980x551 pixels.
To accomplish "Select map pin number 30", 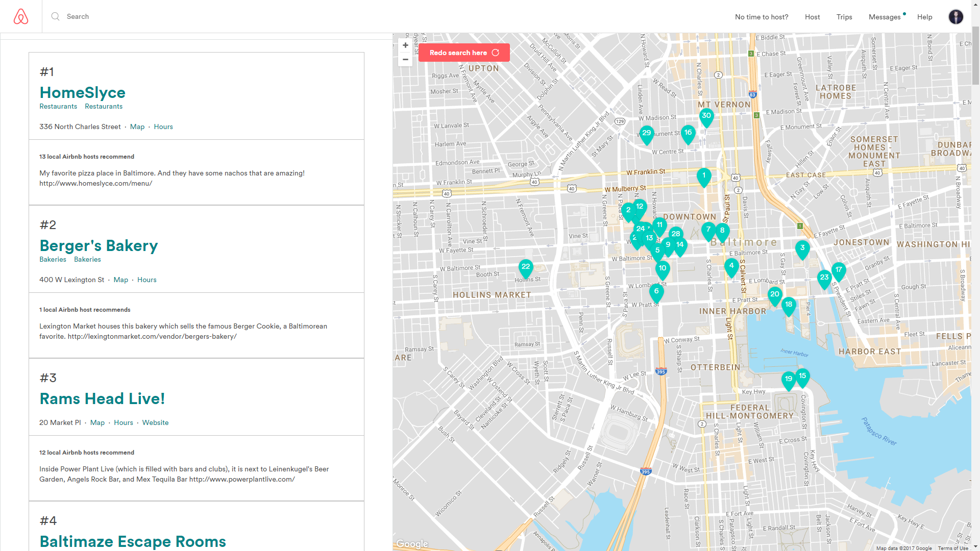I will [x=706, y=116].
